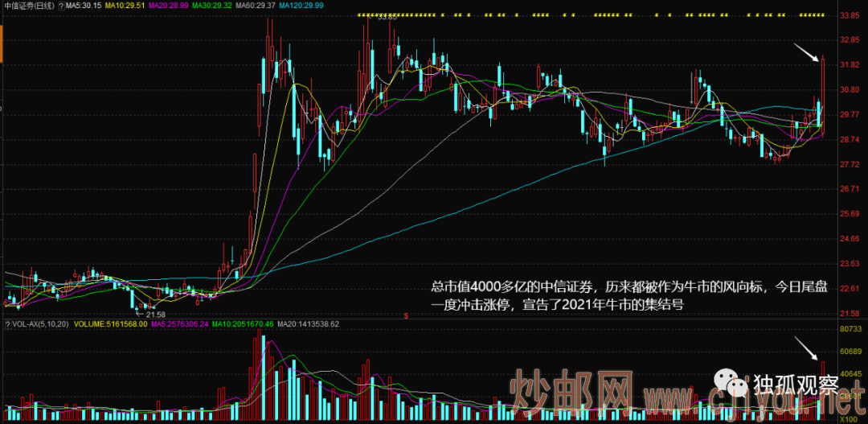Click the 21.58 low price label
The height and width of the screenshot is (424, 868).
(x=154, y=314)
